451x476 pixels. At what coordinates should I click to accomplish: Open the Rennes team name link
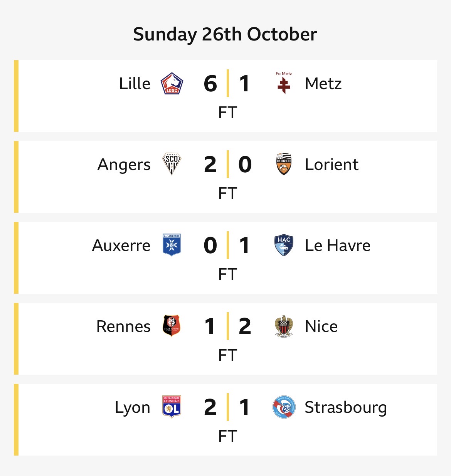[x=123, y=326]
